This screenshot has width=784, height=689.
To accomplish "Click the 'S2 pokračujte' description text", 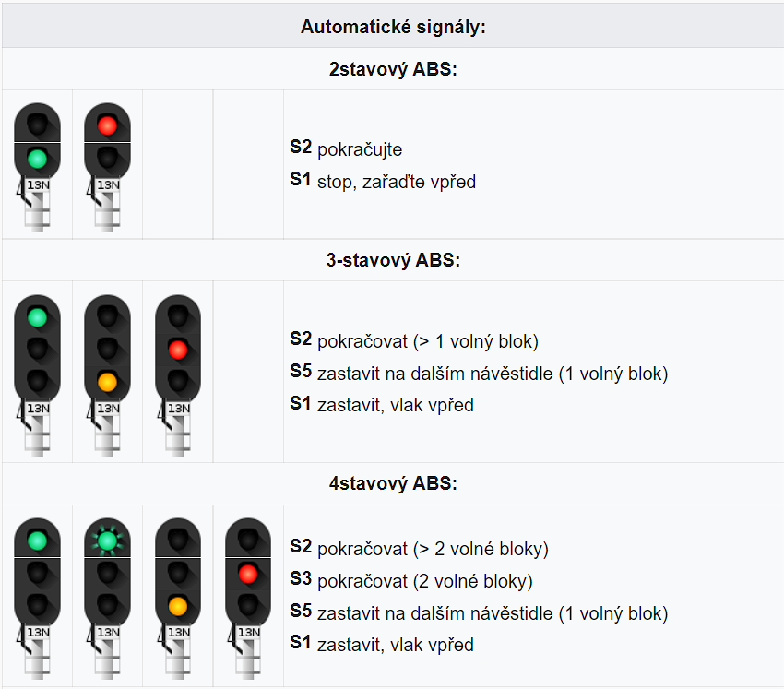I will pyautogui.click(x=346, y=148).
